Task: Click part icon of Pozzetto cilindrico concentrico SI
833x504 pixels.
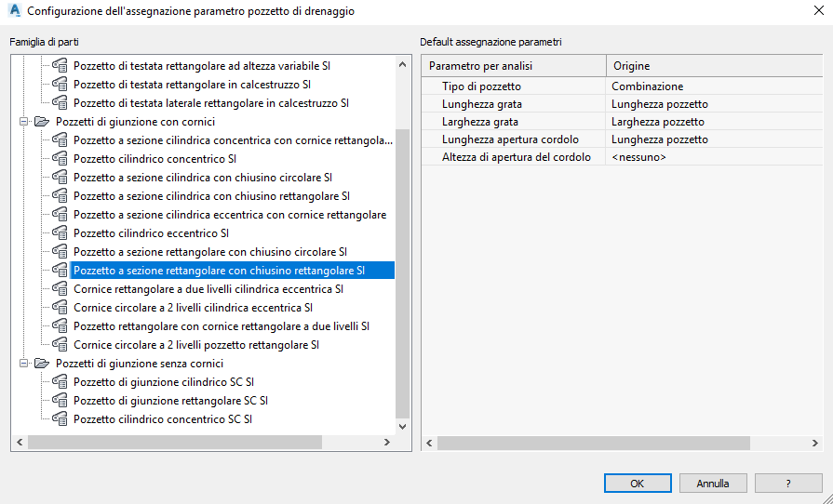Action: pos(60,159)
